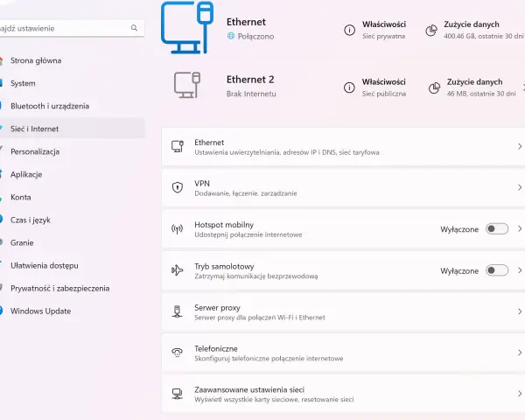Open Zaawansowane ustawienia sieci row

[343, 394]
